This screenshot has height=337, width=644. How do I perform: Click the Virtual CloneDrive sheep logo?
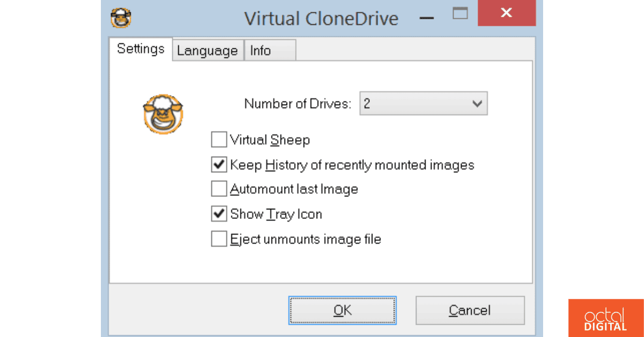163,114
